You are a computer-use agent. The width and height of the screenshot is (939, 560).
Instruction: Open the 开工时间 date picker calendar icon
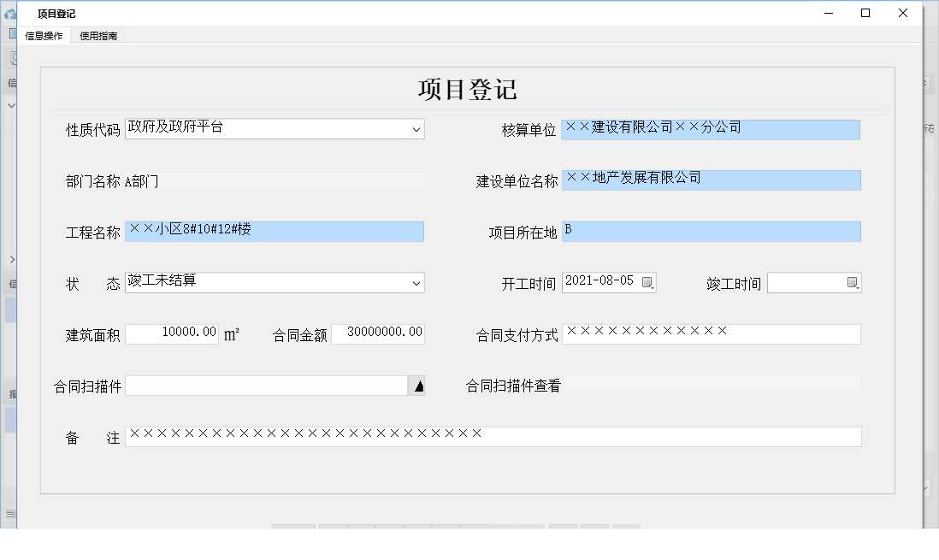pos(646,282)
